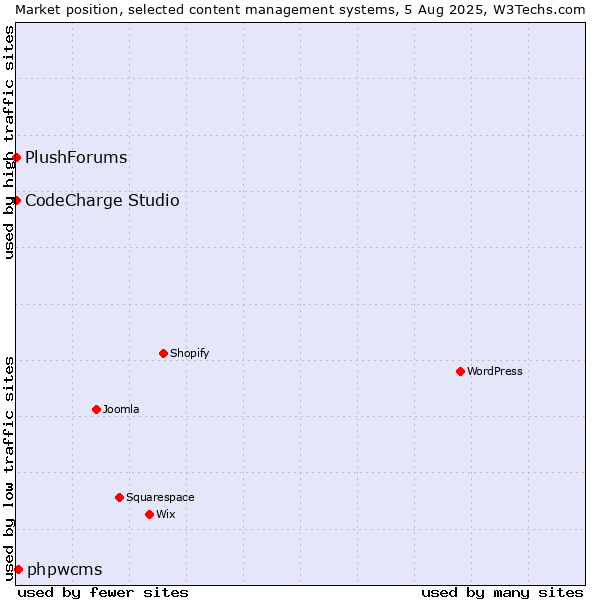600x600 pixels.
Task: Select the Wix data point
Action: (150, 515)
